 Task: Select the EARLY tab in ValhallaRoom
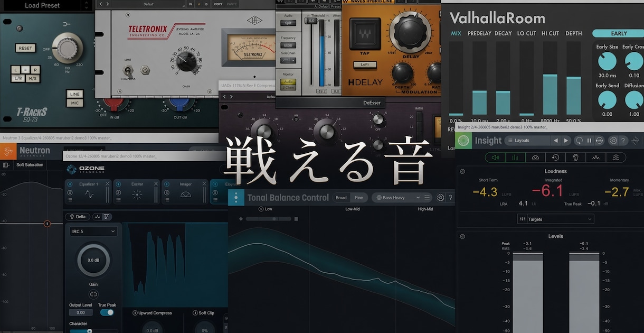click(x=619, y=33)
